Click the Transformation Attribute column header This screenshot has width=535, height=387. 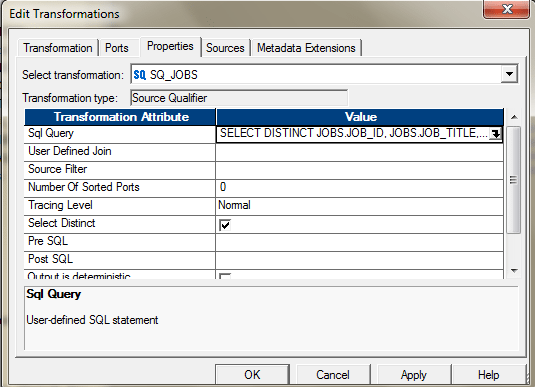120,117
